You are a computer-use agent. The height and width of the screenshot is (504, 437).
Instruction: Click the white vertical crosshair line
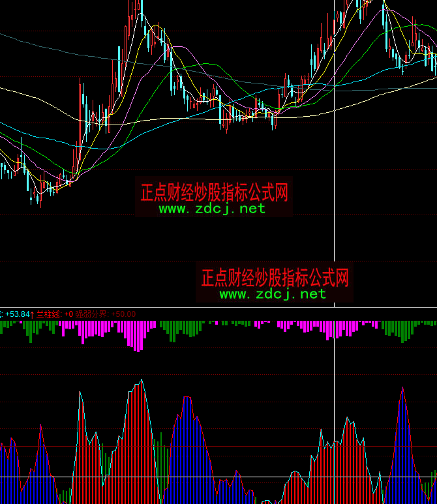[335, 248]
